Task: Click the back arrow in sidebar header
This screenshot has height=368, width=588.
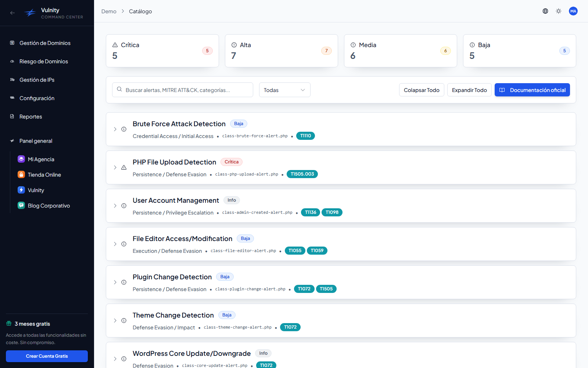Action: pos(12,13)
